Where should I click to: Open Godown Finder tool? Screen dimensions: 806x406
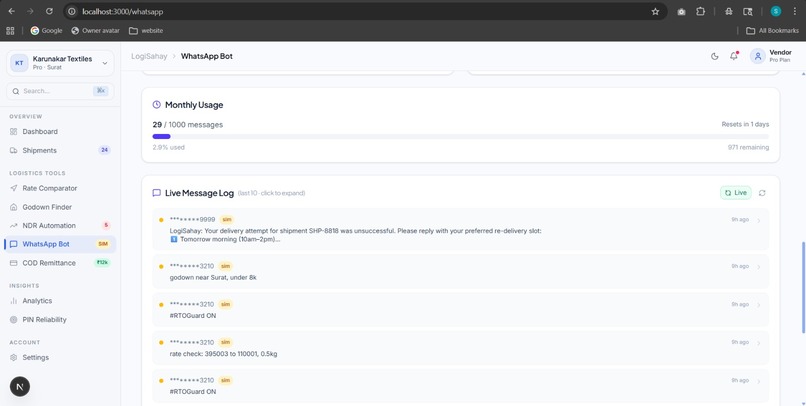click(x=60, y=207)
